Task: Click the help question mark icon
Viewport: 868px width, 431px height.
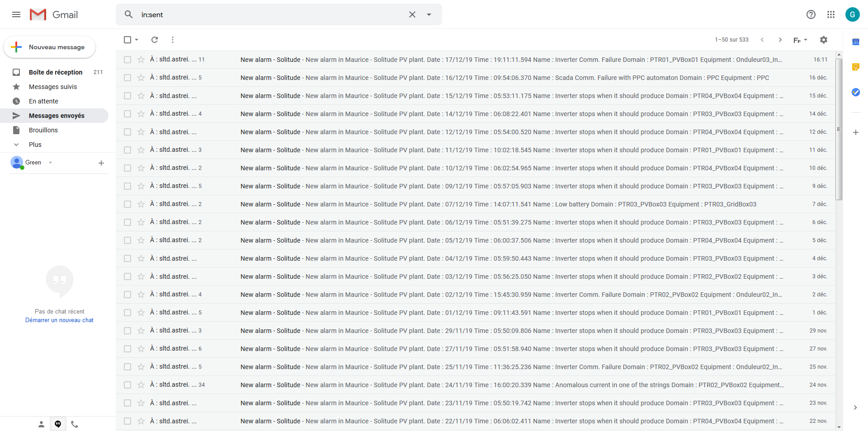Action: coord(811,14)
